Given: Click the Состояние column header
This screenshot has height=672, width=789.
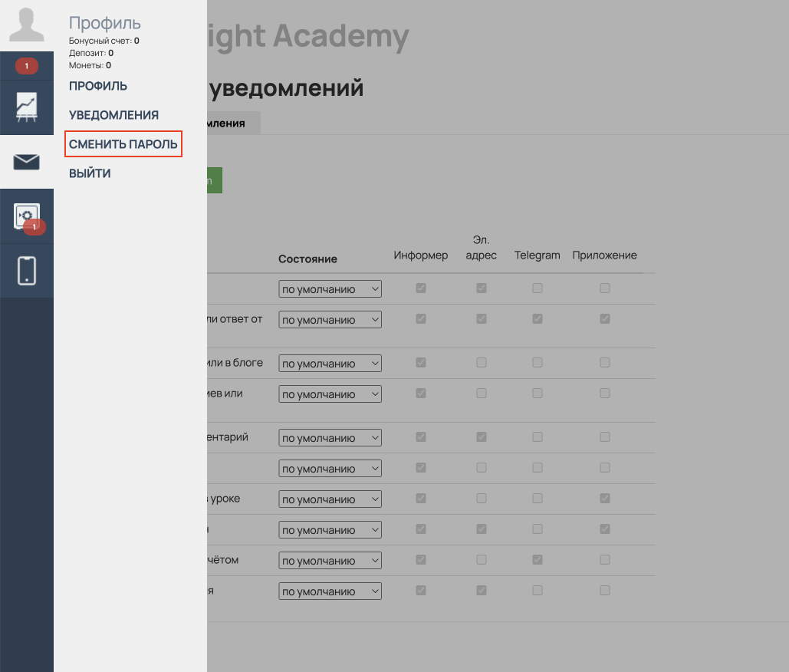Looking at the screenshot, I should [x=307, y=259].
